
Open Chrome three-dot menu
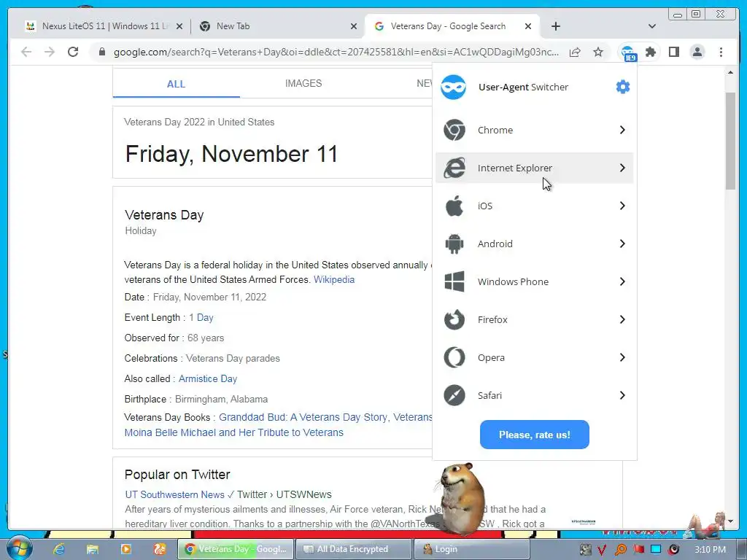coord(721,52)
